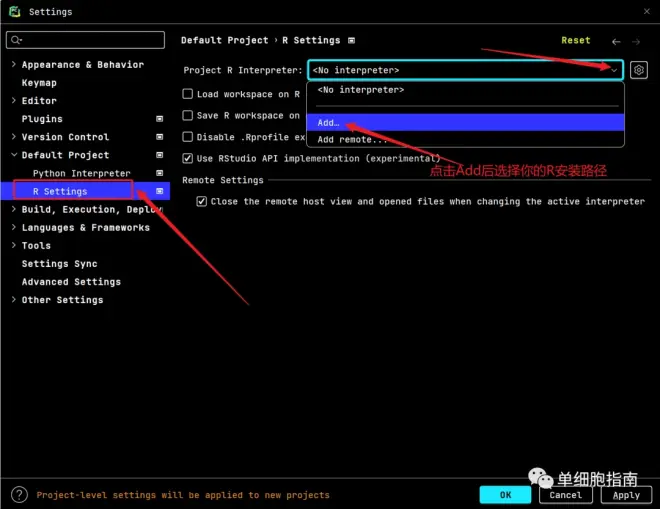Click the Reset link

tap(575, 41)
